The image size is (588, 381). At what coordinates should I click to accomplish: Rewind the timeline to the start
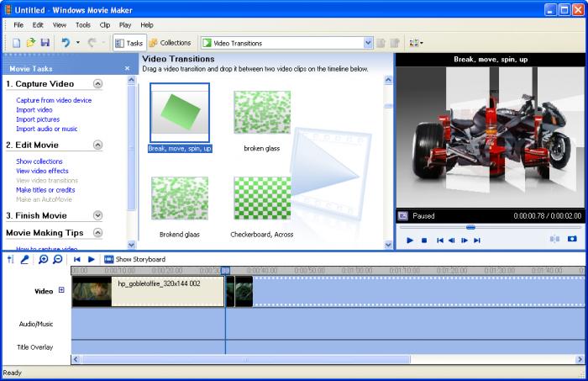[x=77, y=260]
